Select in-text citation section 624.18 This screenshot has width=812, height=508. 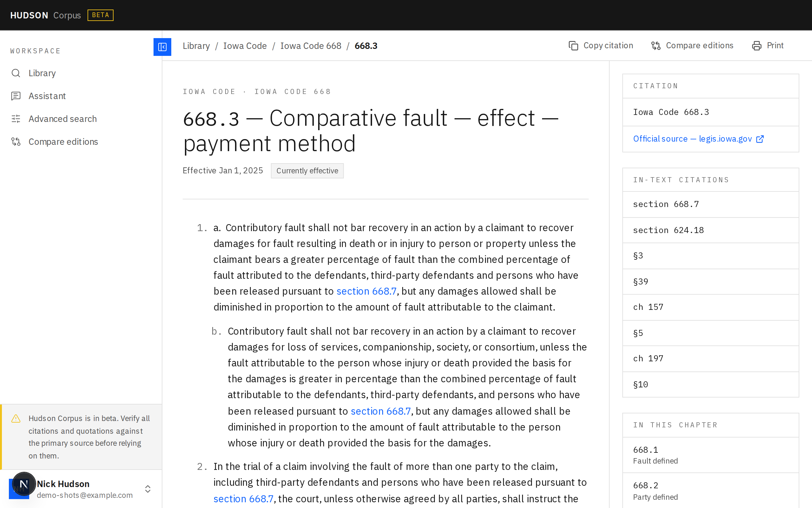710,230
